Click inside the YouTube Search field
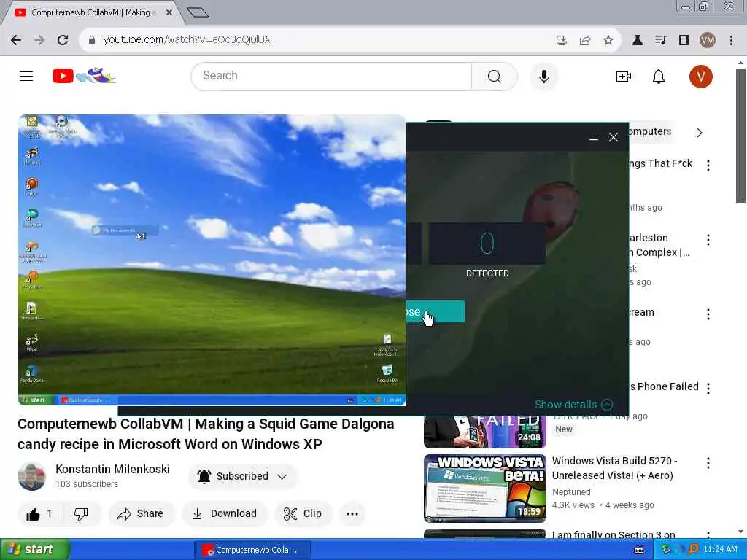 coord(331,76)
